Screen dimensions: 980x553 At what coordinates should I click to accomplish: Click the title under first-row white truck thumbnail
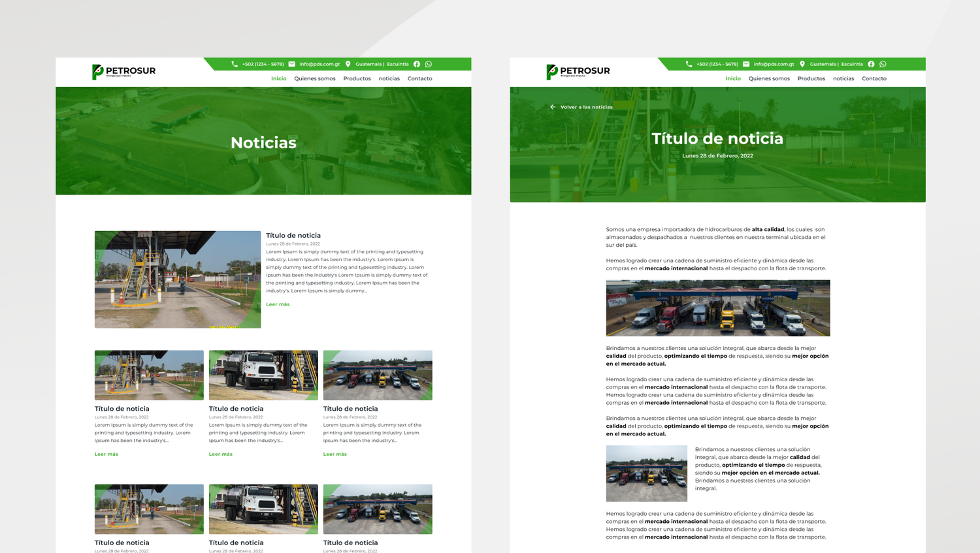(237, 409)
